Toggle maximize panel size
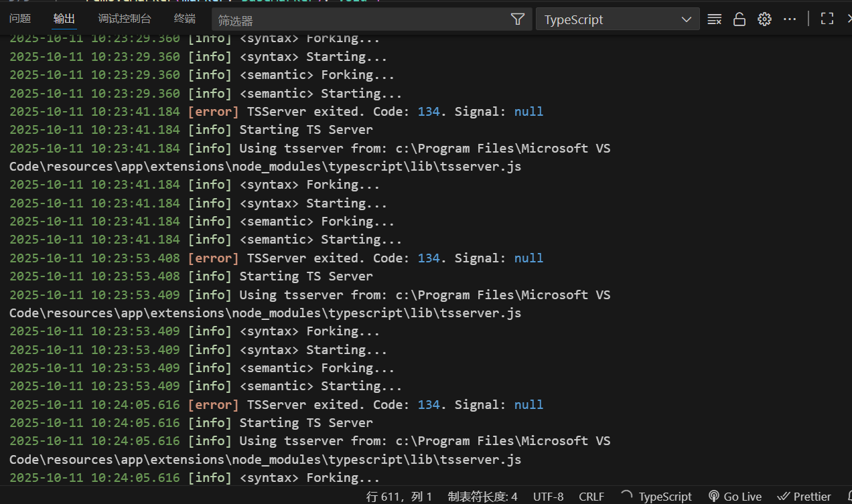Viewport: 852px width, 504px height. [827, 19]
